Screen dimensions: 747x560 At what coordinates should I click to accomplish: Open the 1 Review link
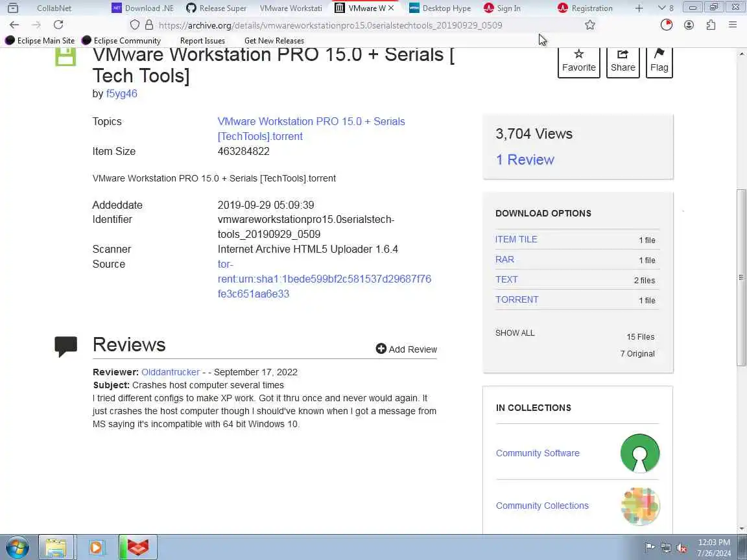525,159
